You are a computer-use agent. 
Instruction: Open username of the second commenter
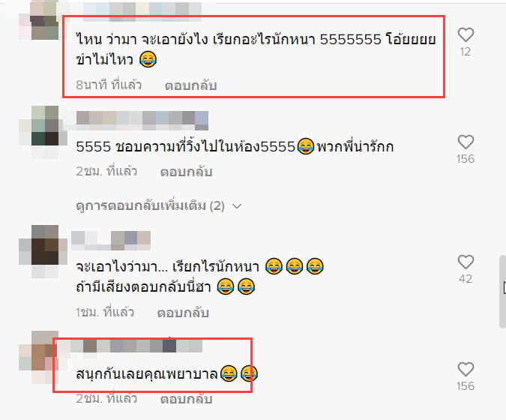(142, 121)
